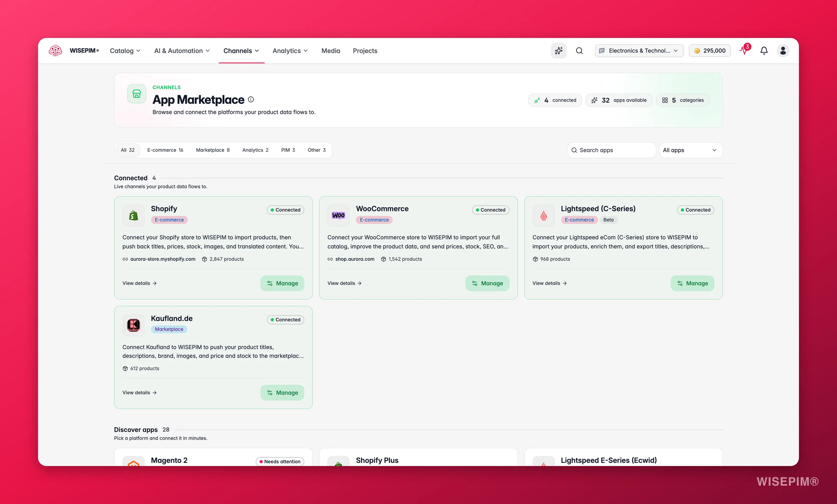The height and width of the screenshot is (504, 837).
Task: Click the Discover apps section heading
Action: [136, 430]
